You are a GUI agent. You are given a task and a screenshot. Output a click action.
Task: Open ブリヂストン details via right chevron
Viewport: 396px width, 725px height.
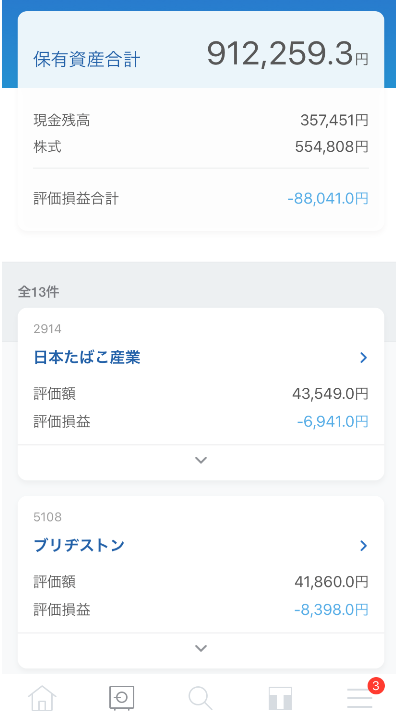364,546
